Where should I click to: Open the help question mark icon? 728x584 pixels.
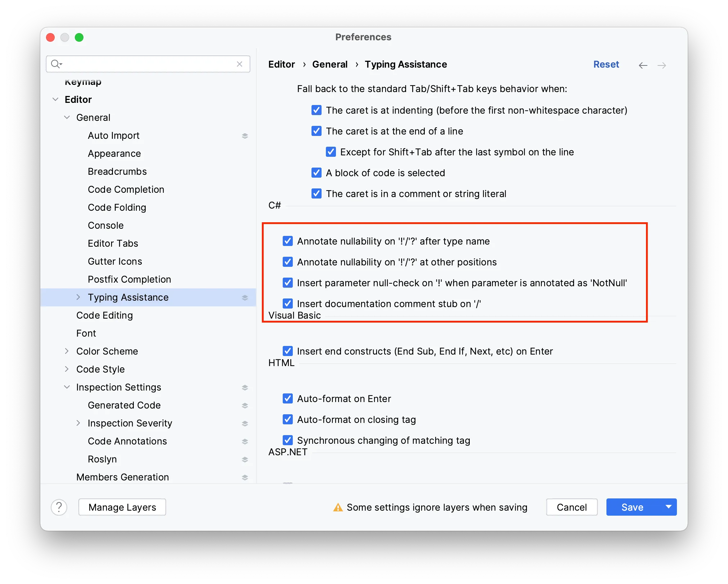[x=59, y=507]
